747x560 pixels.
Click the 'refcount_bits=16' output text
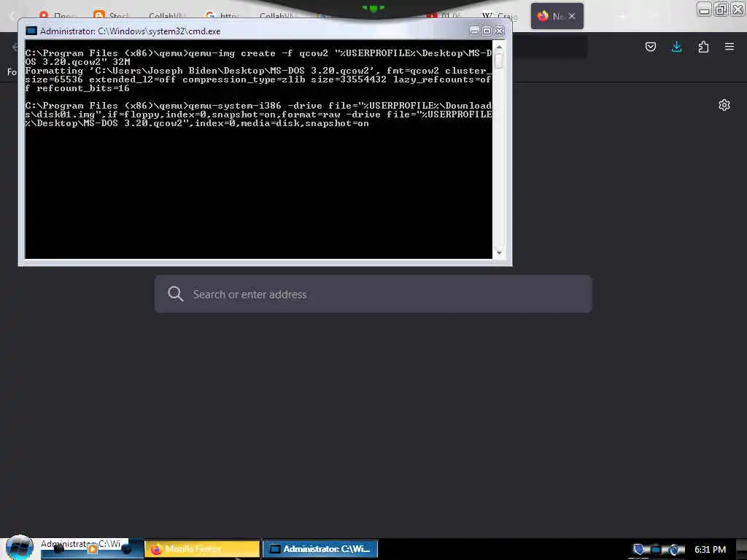point(83,88)
